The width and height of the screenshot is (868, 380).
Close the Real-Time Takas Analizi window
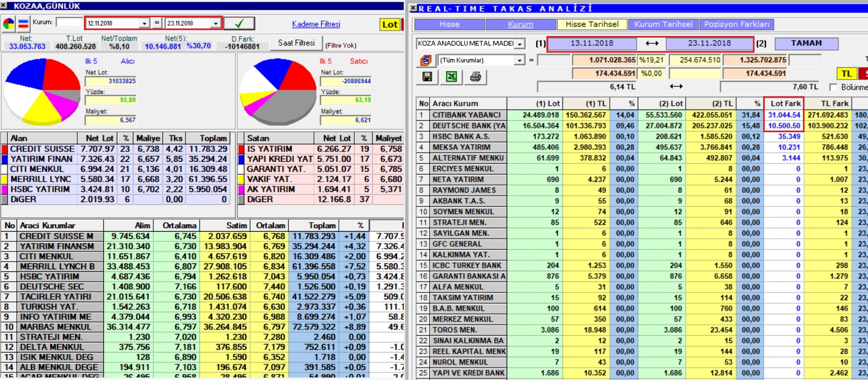[413, 9]
